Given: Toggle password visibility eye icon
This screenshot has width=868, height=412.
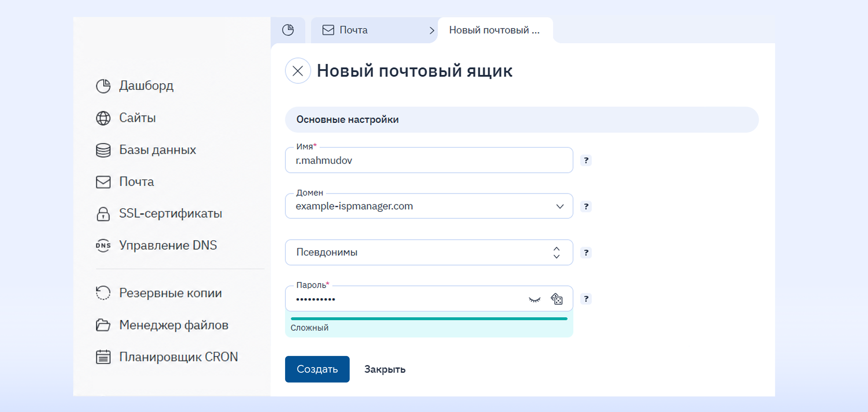Looking at the screenshot, I should pos(534,299).
